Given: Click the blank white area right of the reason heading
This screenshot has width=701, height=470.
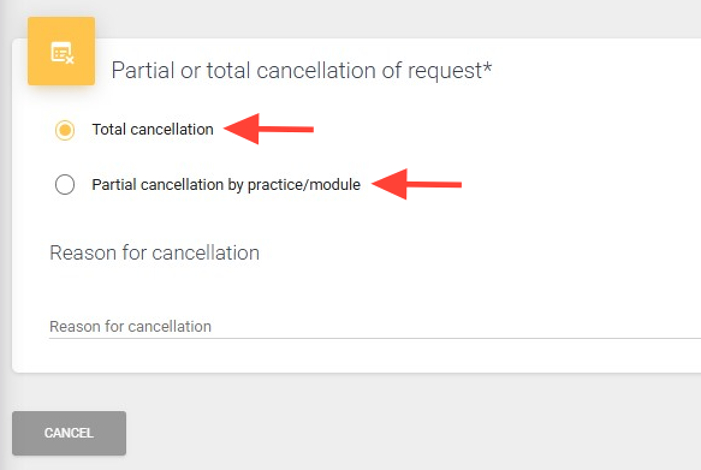Looking at the screenshot, I should pyautogui.click(x=480, y=253).
